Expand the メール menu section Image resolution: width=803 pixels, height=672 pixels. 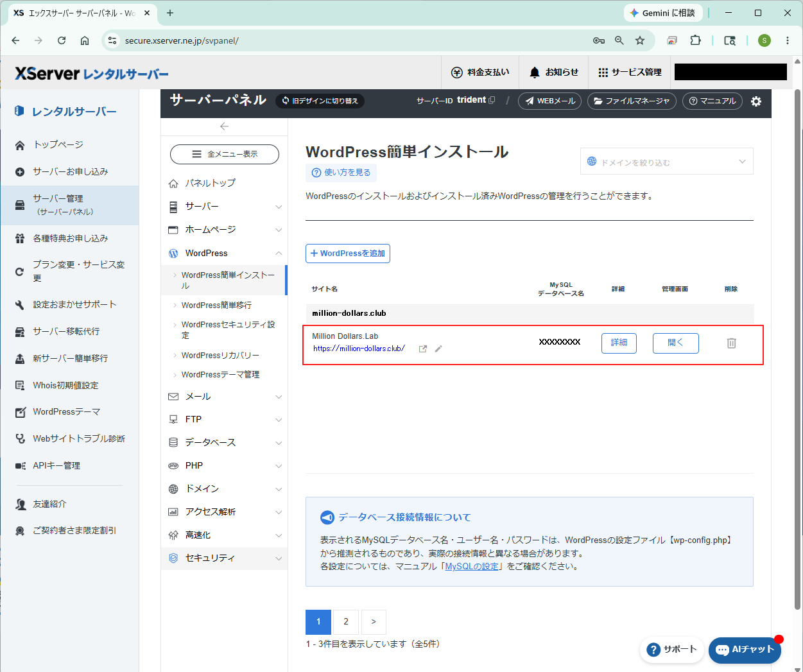click(225, 397)
